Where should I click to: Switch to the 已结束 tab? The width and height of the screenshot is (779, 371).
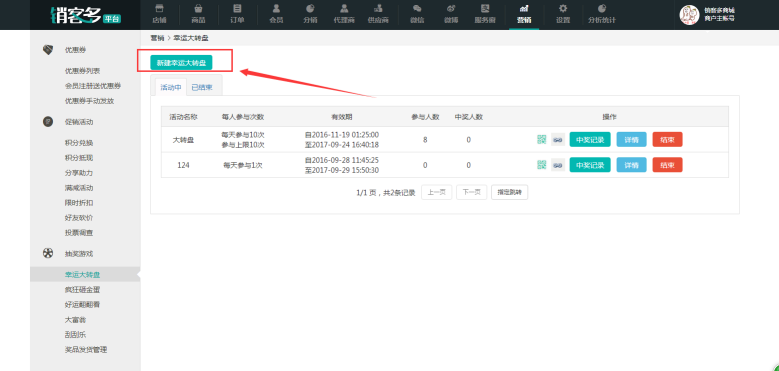[202, 87]
